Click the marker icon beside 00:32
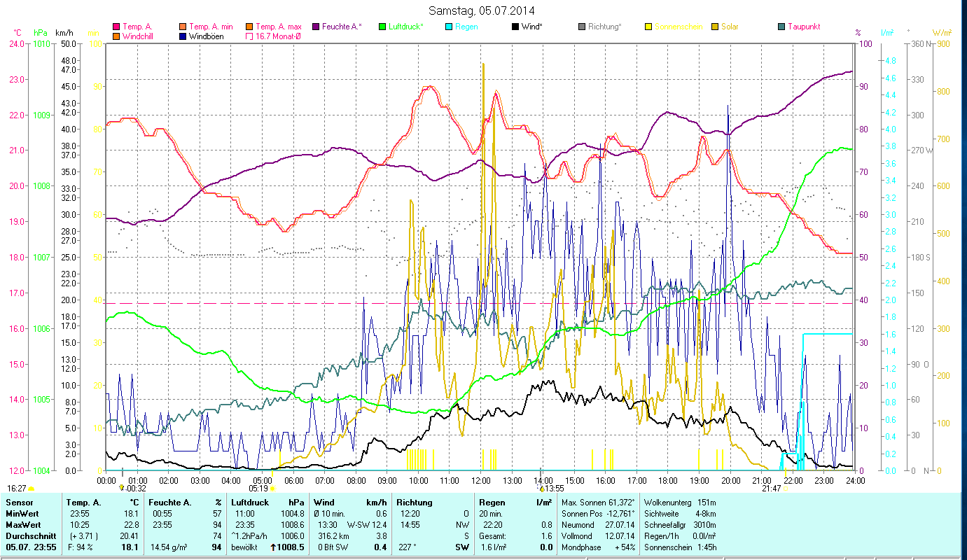967x560 pixels. [122, 488]
